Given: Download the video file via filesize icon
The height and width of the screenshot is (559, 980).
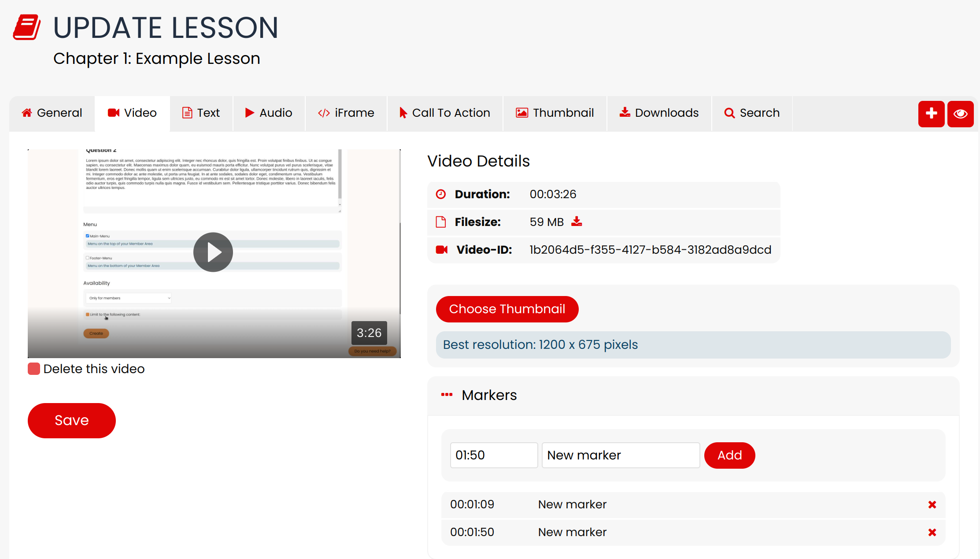Looking at the screenshot, I should pyautogui.click(x=577, y=222).
